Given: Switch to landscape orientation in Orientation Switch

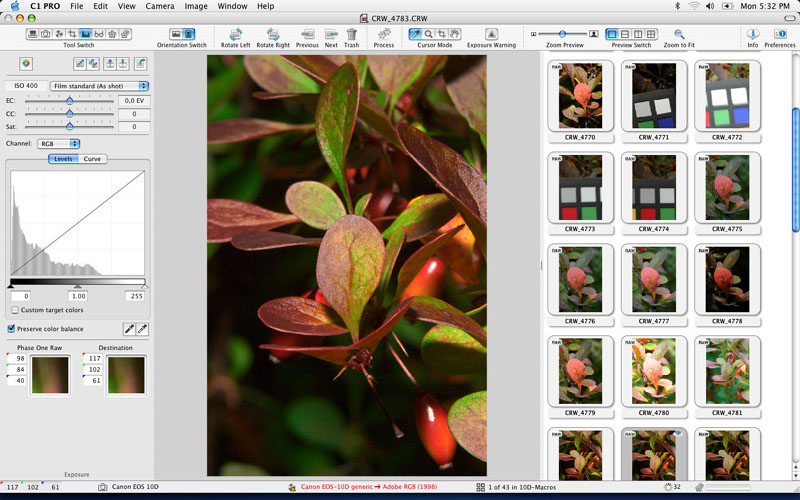Looking at the screenshot, I should (176, 34).
